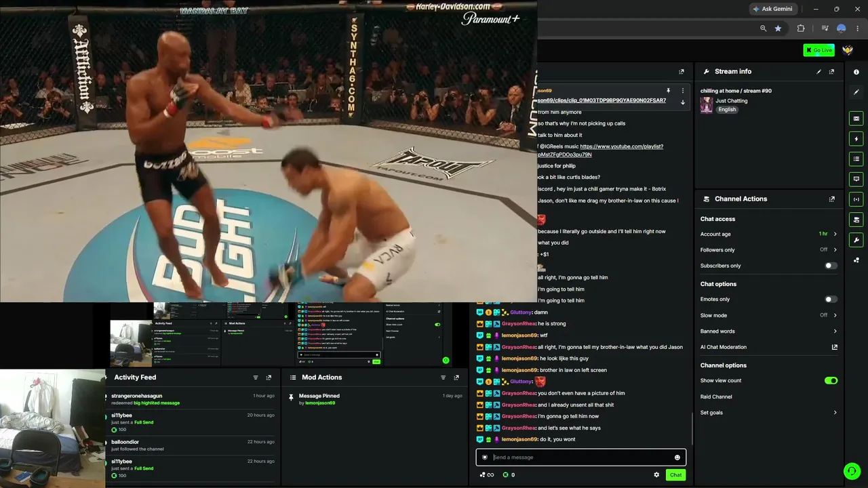The width and height of the screenshot is (868, 488).
Task: Bookmark this page with the star icon
Action: pyautogui.click(x=778, y=28)
